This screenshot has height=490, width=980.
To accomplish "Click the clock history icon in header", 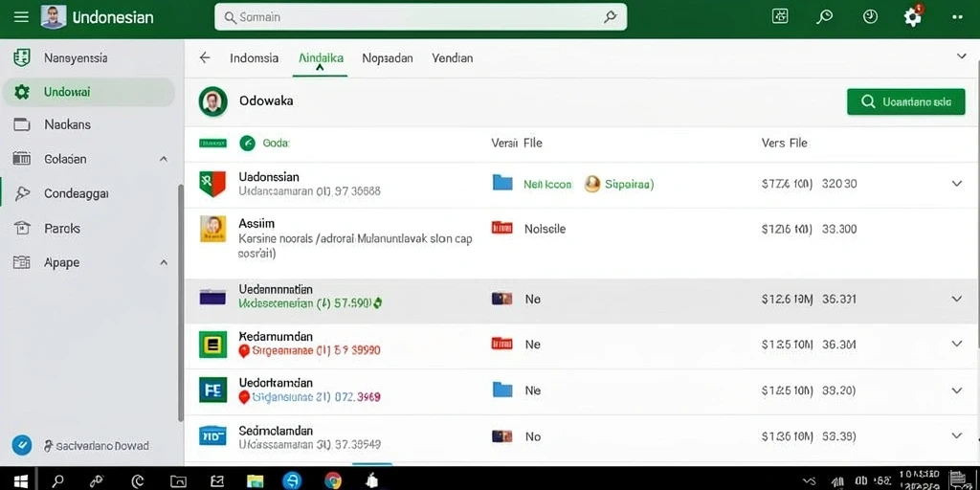I will click(870, 17).
